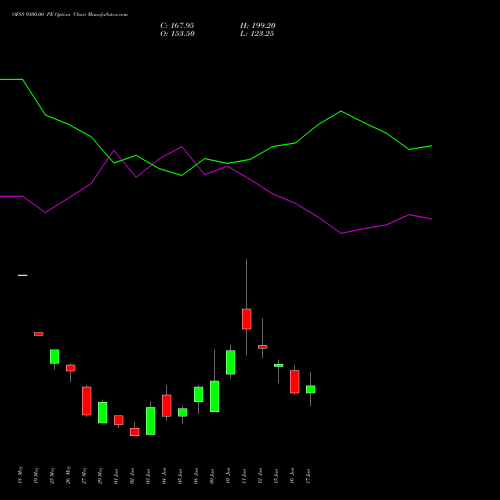Click the 05 Jun date label
The image size is (500, 500).
click(x=180, y=476)
